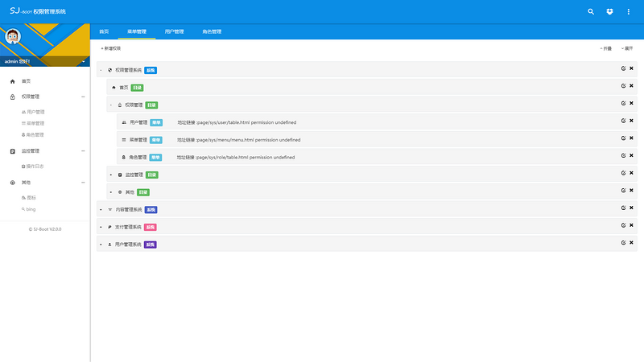
Task: Open search via the magnifier icon in header
Action: point(591,11)
